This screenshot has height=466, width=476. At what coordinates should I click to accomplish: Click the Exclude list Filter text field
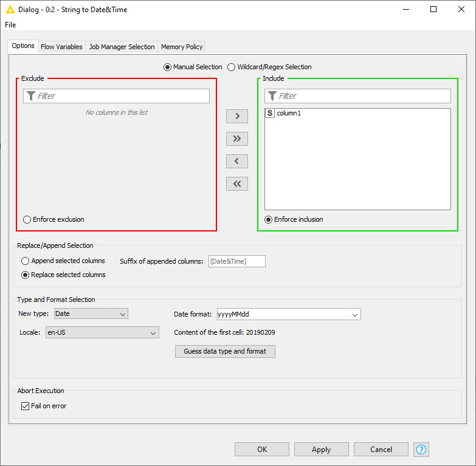click(x=122, y=96)
